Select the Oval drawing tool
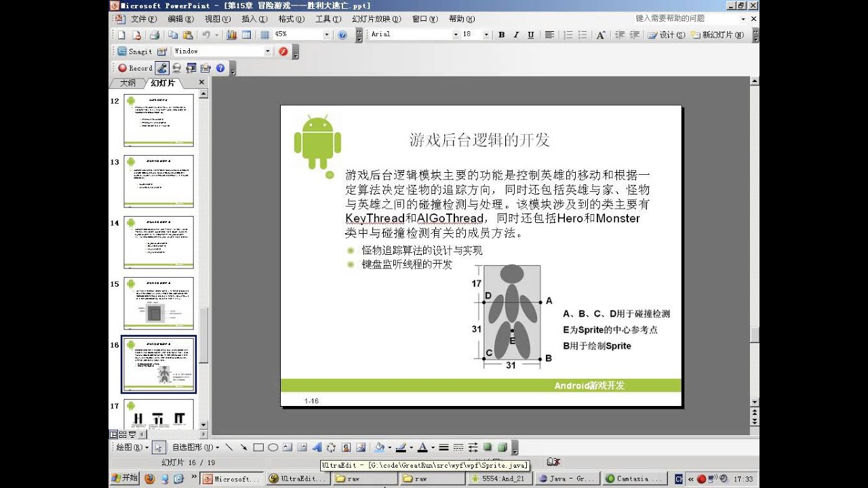The height and width of the screenshot is (488, 868). click(x=273, y=447)
